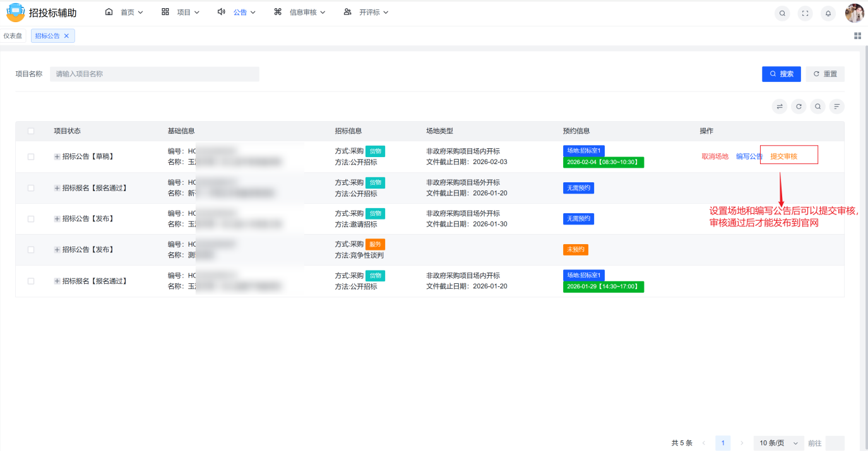Enter fullscreen mode via the header icon
The height and width of the screenshot is (451, 868).
pyautogui.click(x=805, y=13)
